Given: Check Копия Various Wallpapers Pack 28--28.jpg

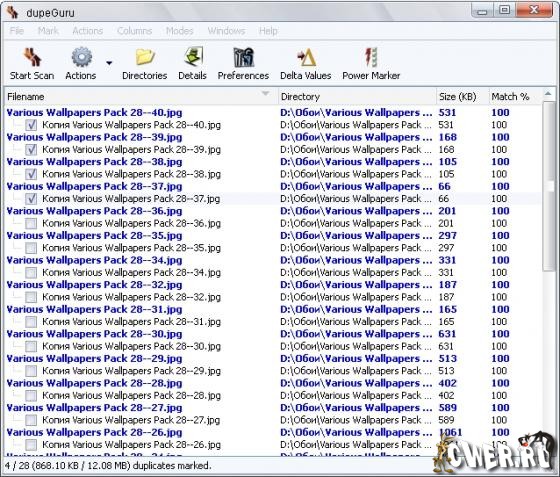Looking at the screenshot, I should (x=31, y=396).
